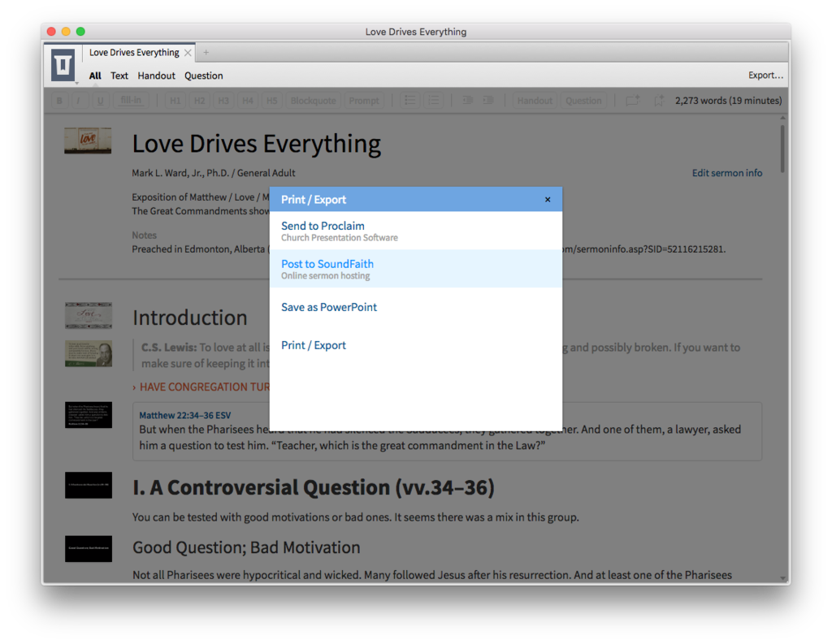Click the Handout toolbar button
Screen dimensions: 832x644
click(x=535, y=100)
